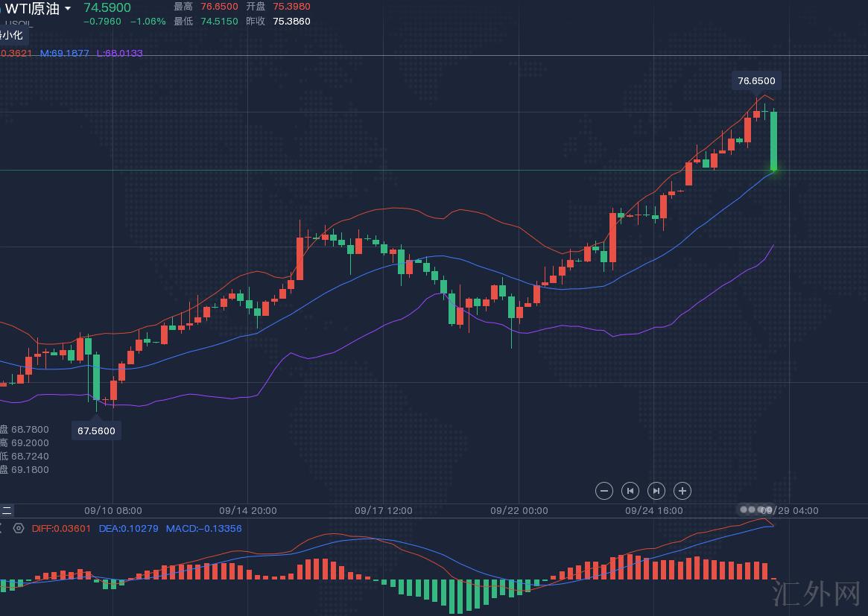Select the 09/10 08:00 time axis label
The image size is (868, 616).
click(x=113, y=510)
